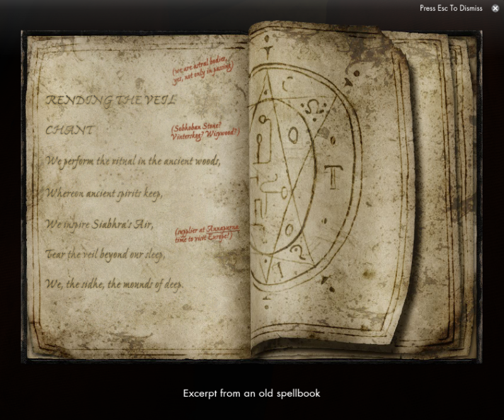Viewport: 504px width, 420px height.
Task: Select the "RENDING THE VEIL" heading
Action: [x=111, y=100]
